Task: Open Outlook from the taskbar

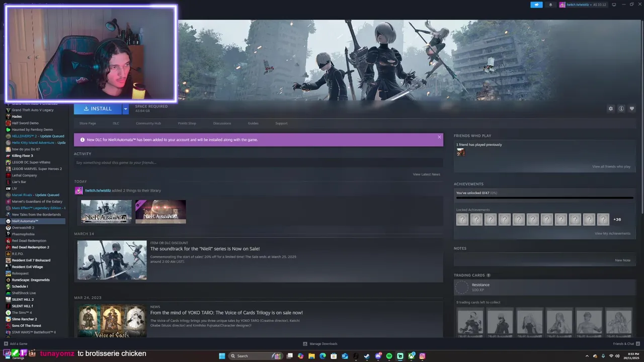Action: tap(345, 356)
